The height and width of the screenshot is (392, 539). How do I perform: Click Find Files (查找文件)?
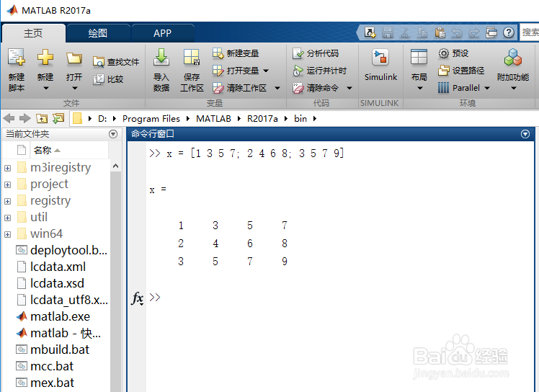coord(116,62)
